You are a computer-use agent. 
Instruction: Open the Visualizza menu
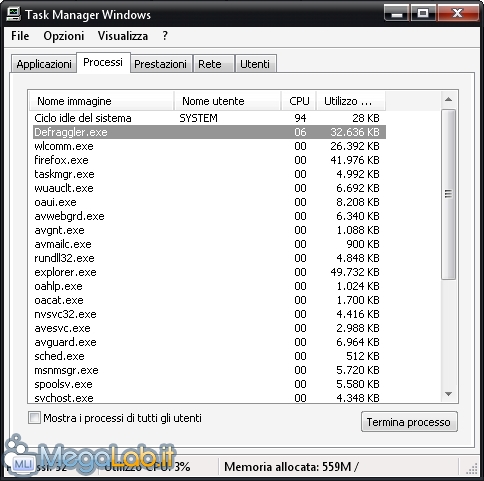click(x=123, y=36)
